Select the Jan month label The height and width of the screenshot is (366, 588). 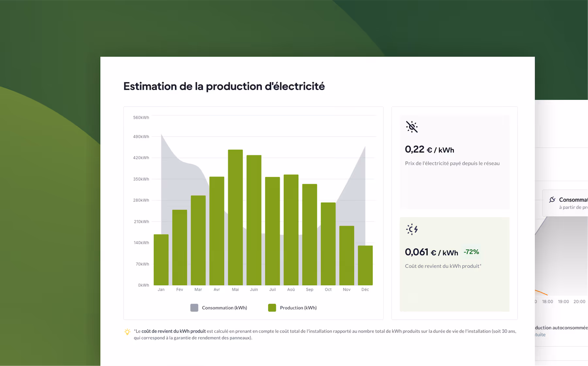tap(161, 289)
